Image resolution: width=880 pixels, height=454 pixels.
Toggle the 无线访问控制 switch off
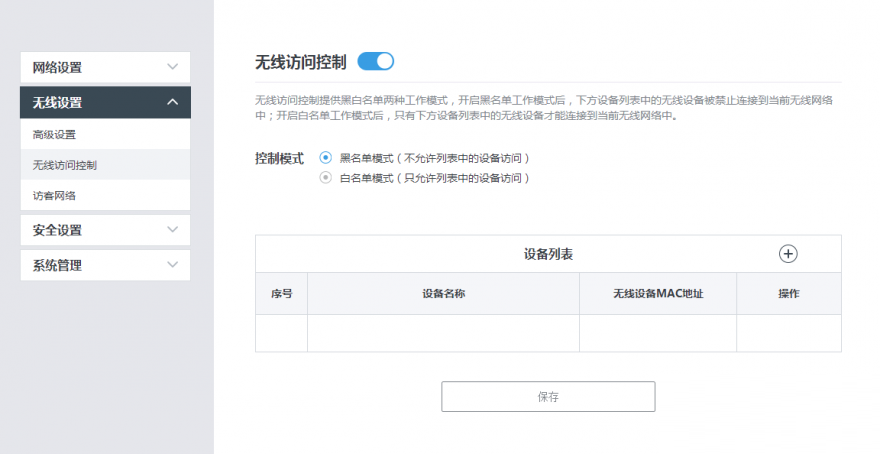tap(376, 62)
